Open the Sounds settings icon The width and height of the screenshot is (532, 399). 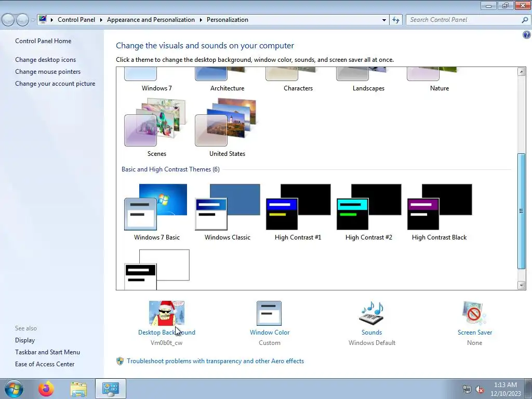(x=371, y=313)
